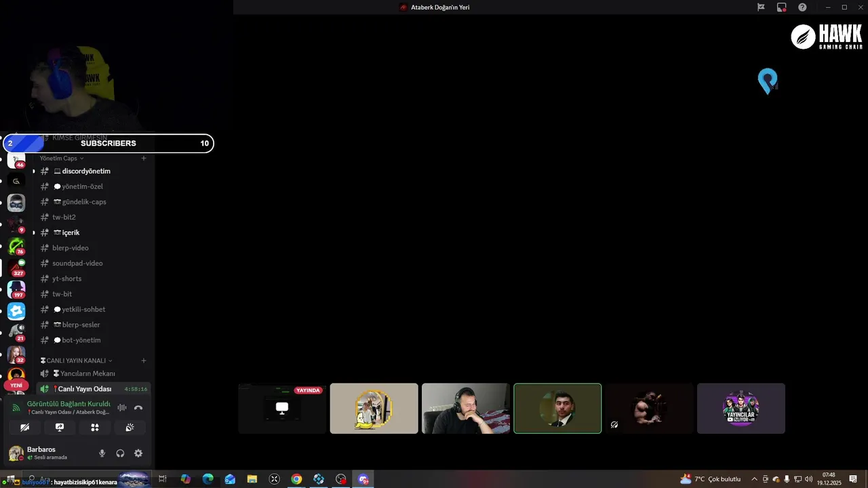Open server icon with 327 badge
The height and width of the screenshot is (488, 868).
(x=16, y=267)
